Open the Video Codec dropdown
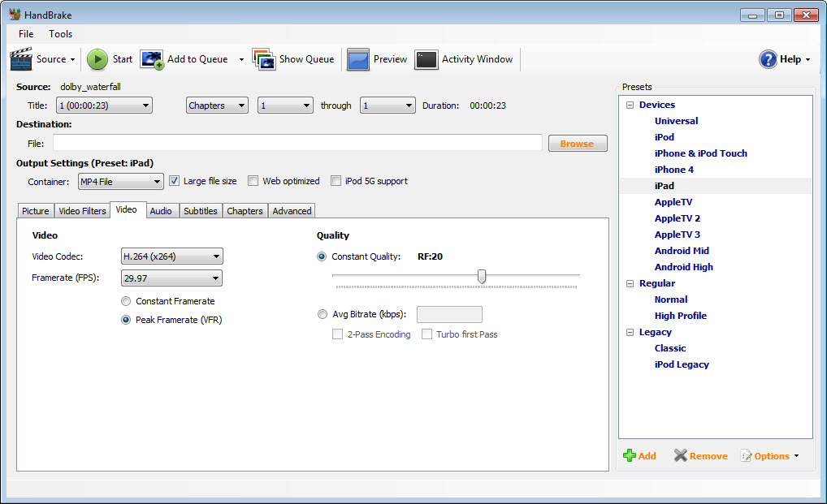This screenshot has height=504, width=827. [x=172, y=256]
